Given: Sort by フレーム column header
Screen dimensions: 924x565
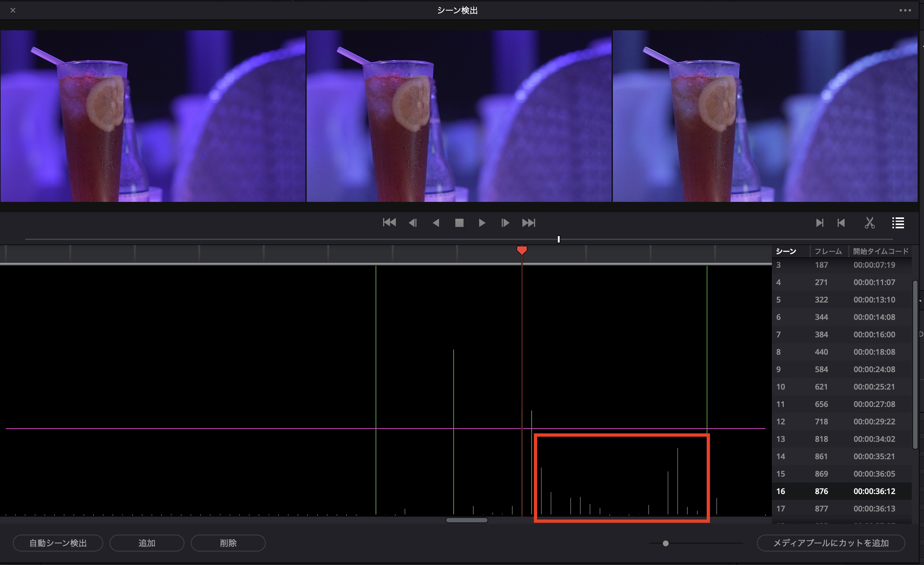Looking at the screenshot, I should (828, 251).
